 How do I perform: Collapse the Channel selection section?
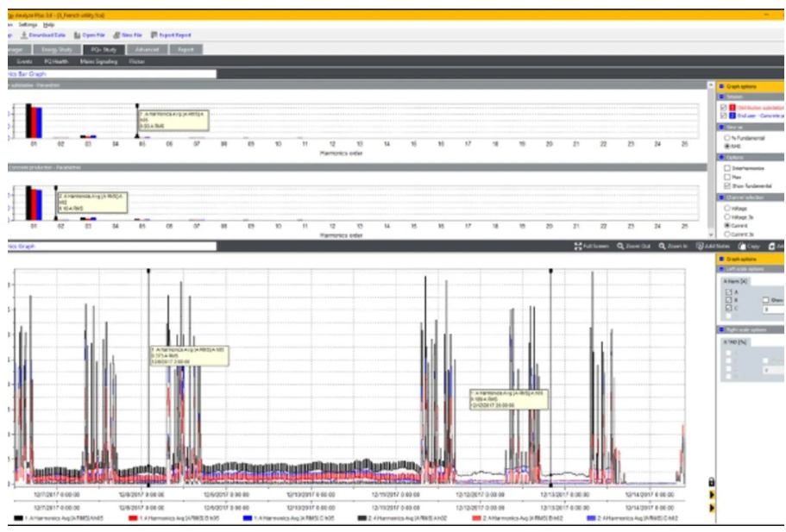click(722, 197)
